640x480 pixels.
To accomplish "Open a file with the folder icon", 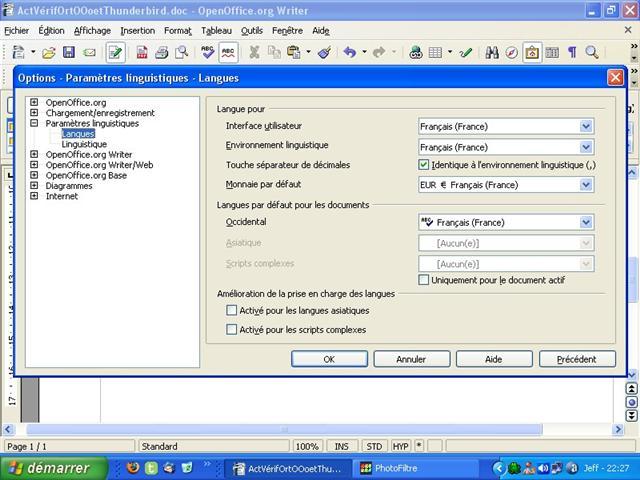I will pos(49,52).
